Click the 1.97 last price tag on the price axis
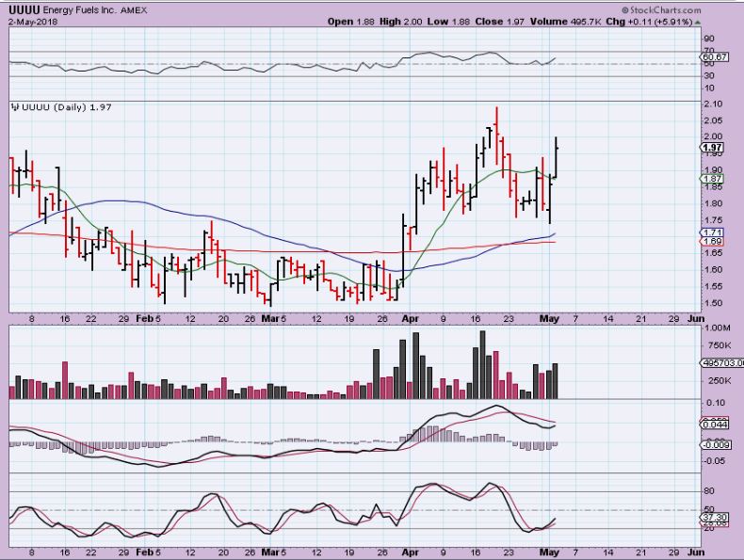The height and width of the screenshot is (560, 744). click(713, 148)
